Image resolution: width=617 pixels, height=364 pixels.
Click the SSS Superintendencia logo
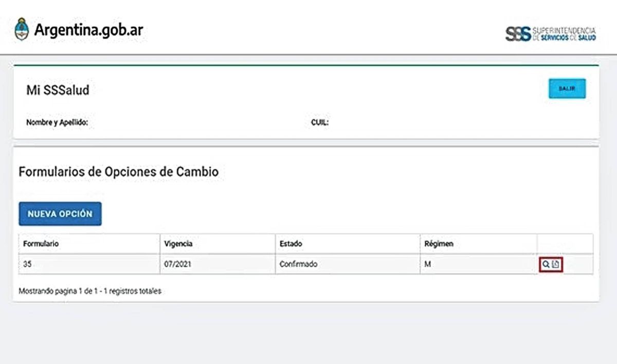click(551, 34)
